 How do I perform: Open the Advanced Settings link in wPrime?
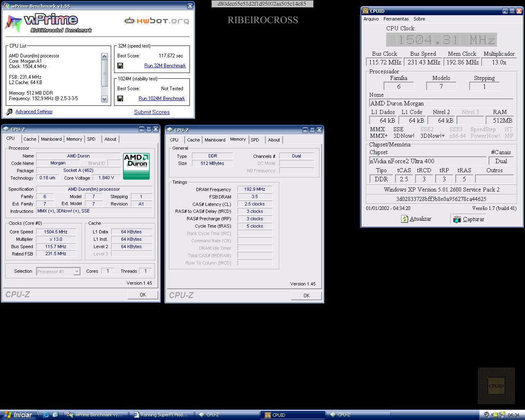pos(34,112)
